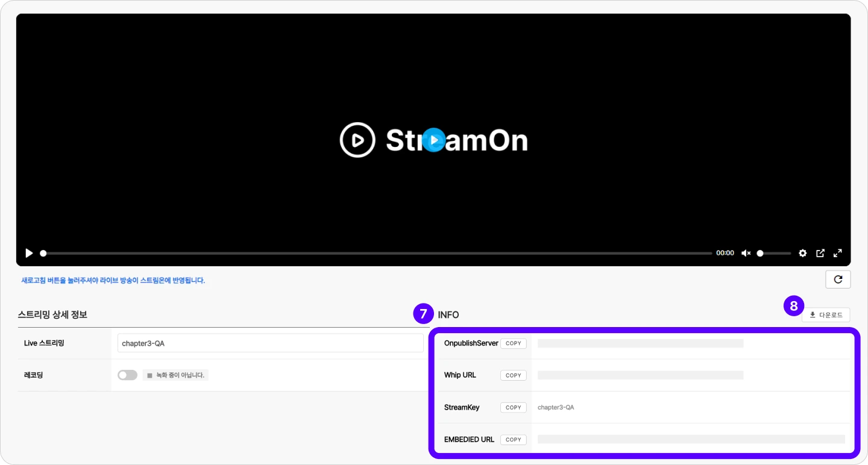Click the StreamKey value chapter3-QA
This screenshot has height=465, width=868.
[556, 407]
